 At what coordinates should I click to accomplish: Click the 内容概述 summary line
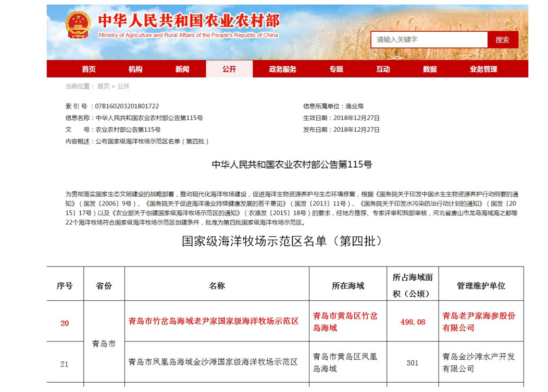[137, 142]
